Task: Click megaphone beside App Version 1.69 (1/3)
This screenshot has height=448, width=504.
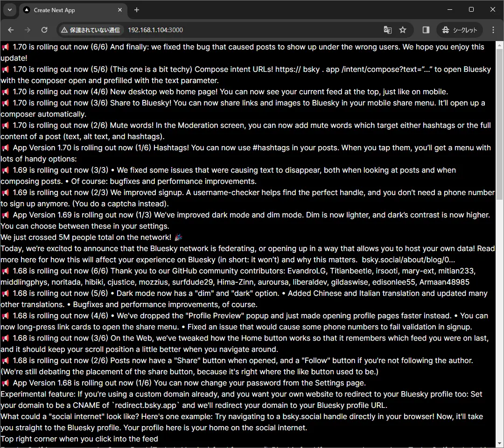Action: pos(5,215)
